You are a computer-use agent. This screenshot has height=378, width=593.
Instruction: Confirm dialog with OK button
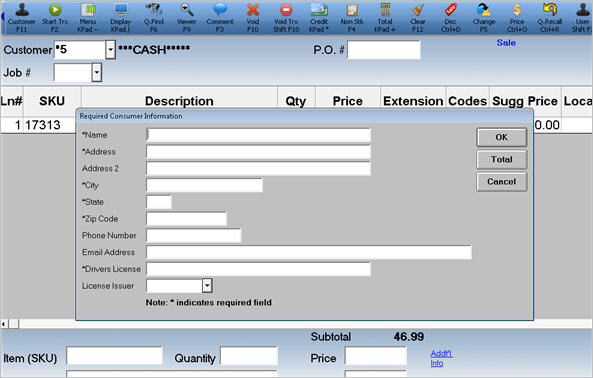pyautogui.click(x=501, y=137)
